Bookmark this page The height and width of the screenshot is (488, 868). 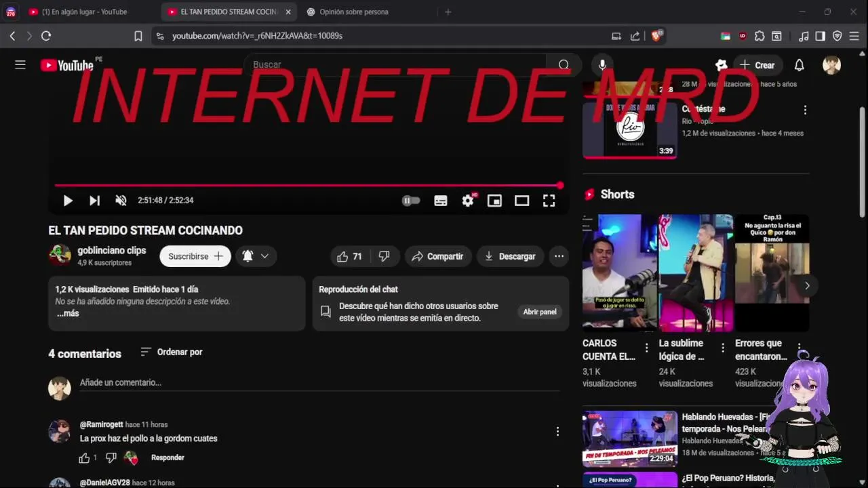coord(138,36)
